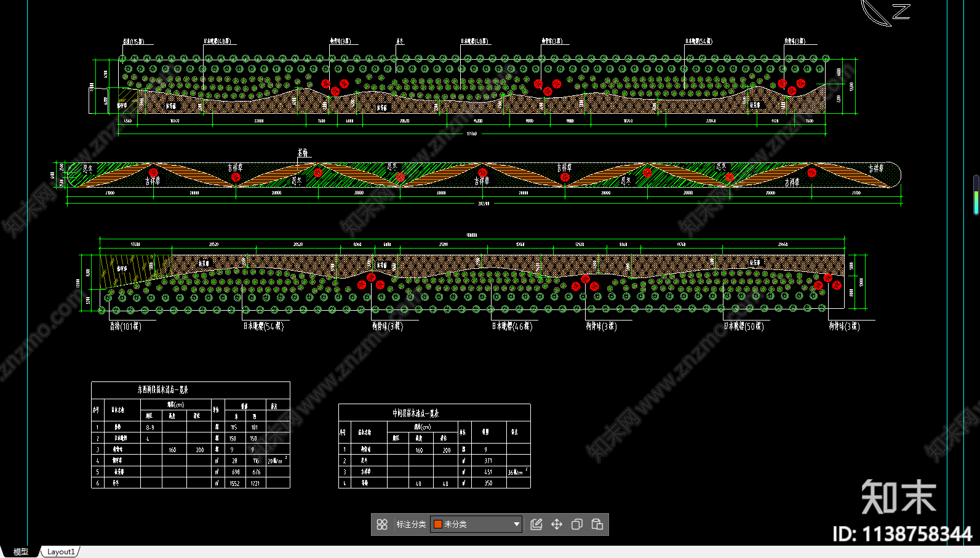Click the paste clipboard icon

pyautogui.click(x=597, y=524)
